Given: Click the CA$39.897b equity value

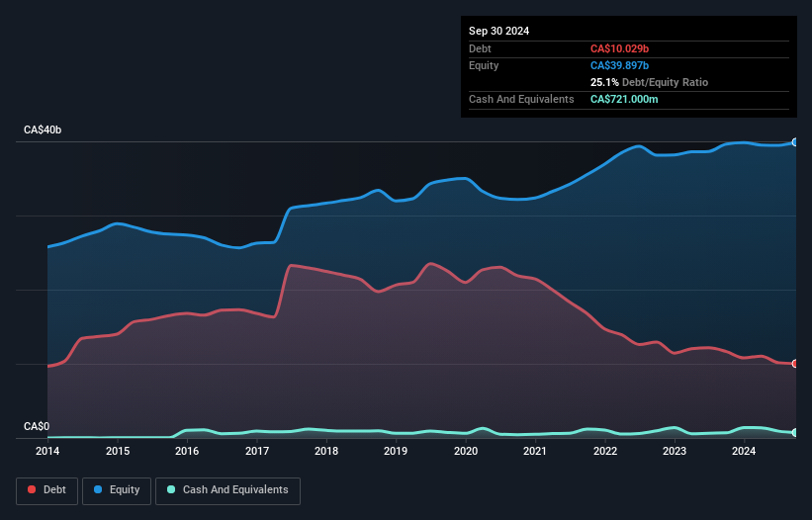Looking at the screenshot, I should coord(619,65).
